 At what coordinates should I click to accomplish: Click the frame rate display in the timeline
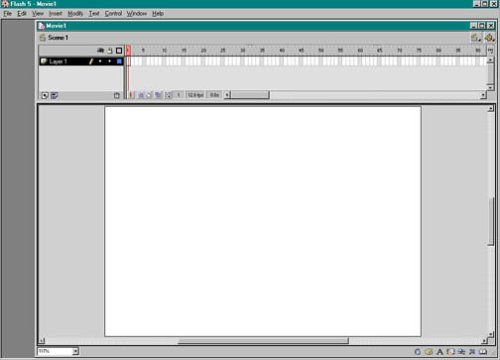[x=196, y=95]
